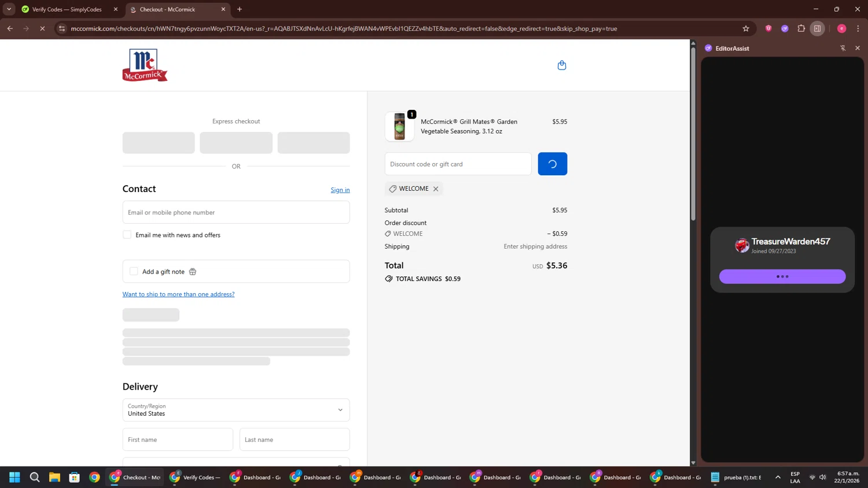The height and width of the screenshot is (488, 868).
Task: Click the Sign in link
Action: pyautogui.click(x=340, y=190)
